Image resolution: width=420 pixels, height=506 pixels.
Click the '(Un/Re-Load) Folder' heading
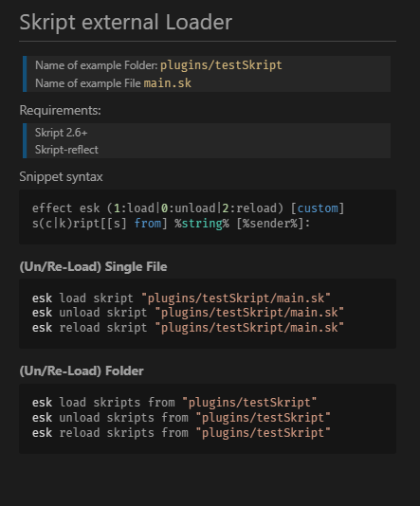tap(82, 371)
